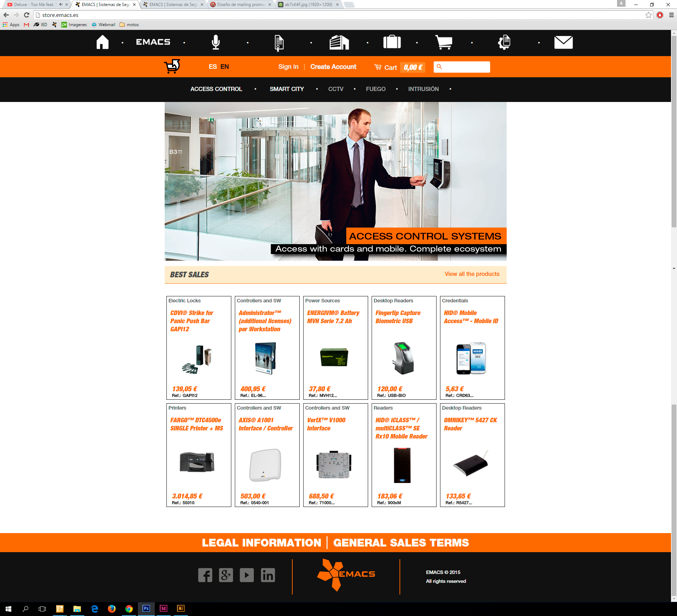This screenshot has width=677, height=616.
Task: Click the cart total 0,00 € button
Action: (x=413, y=67)
